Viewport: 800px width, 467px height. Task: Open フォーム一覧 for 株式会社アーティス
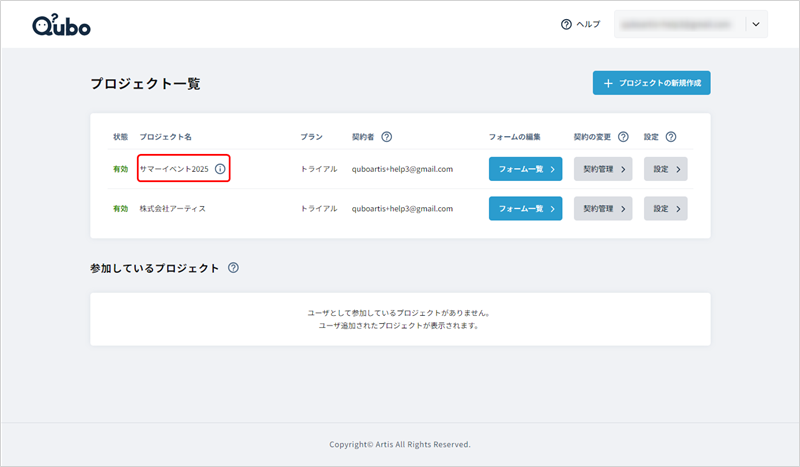click(525, 208)
